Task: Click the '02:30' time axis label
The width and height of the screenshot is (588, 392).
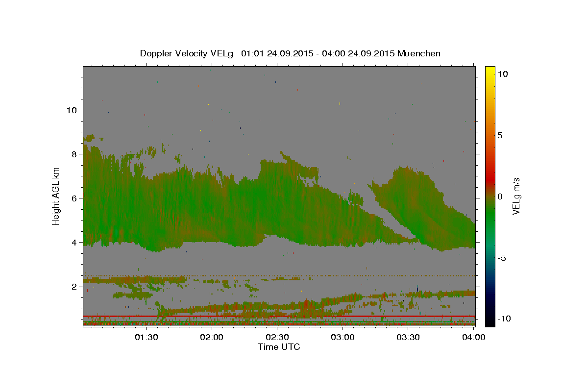Action: coord(277,337)
